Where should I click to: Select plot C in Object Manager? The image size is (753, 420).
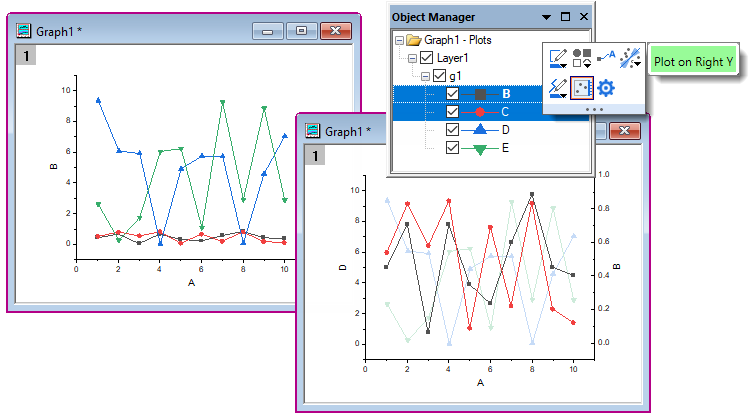(x=505, y=112)
